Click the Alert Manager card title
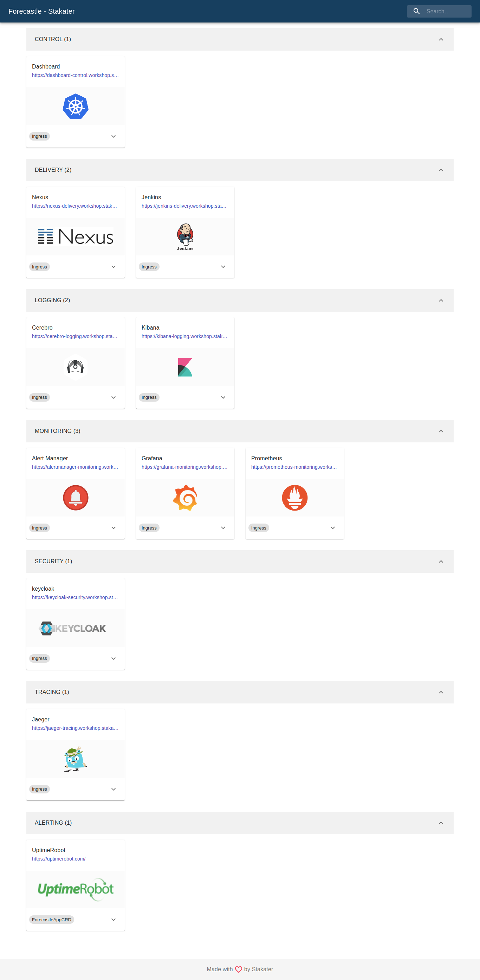 (x=50, y=459)
